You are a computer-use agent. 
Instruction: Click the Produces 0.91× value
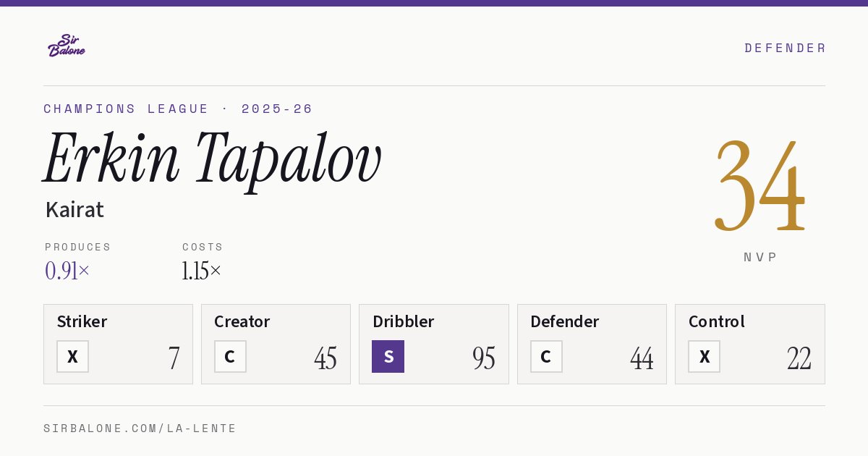[67, 271]
